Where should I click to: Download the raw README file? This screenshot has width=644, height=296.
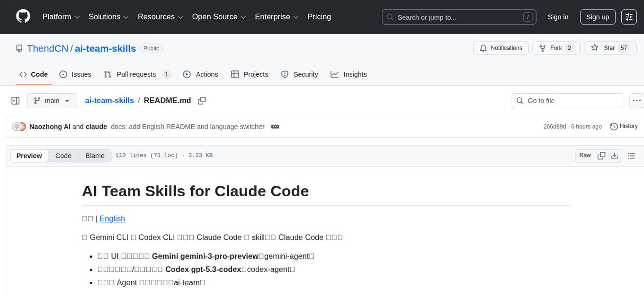coord(615,156)
